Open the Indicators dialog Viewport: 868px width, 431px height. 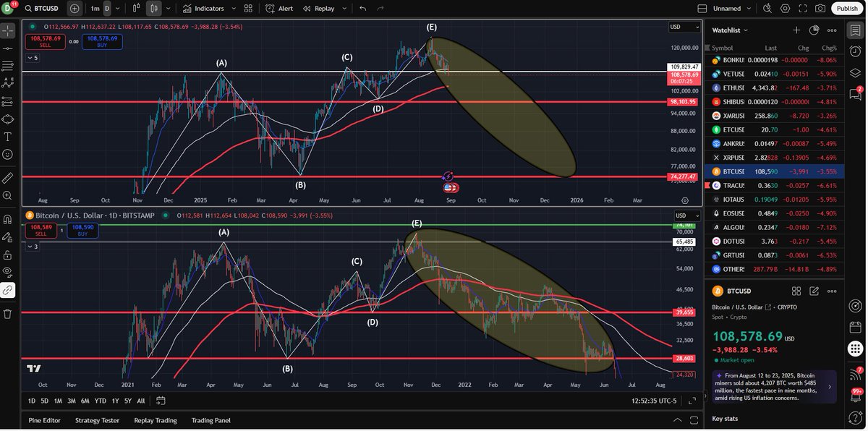click(203, 9)
